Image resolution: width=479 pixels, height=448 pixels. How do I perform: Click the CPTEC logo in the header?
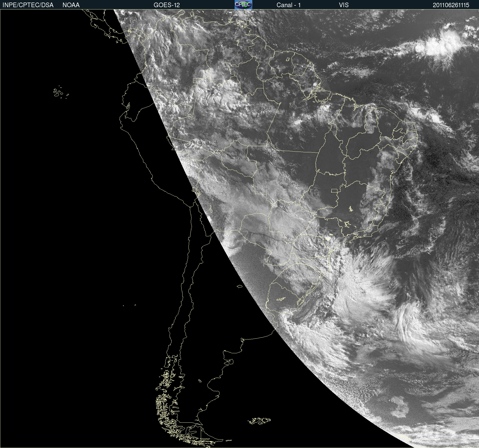point(243,5)
